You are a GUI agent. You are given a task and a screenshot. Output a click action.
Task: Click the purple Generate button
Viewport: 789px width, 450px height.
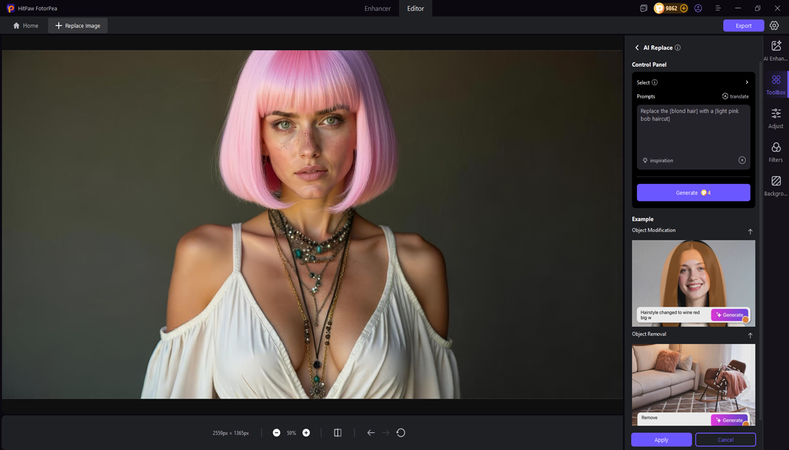pos(693,193)
